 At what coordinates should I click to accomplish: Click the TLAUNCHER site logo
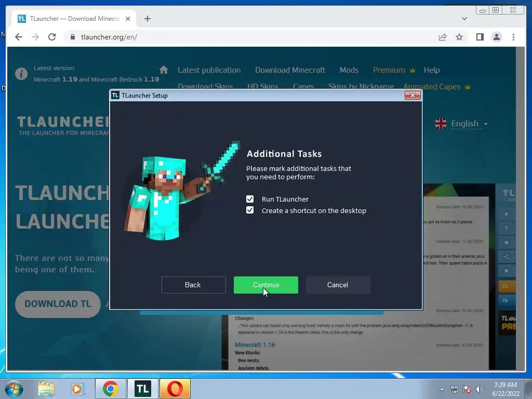pos(63,125)
